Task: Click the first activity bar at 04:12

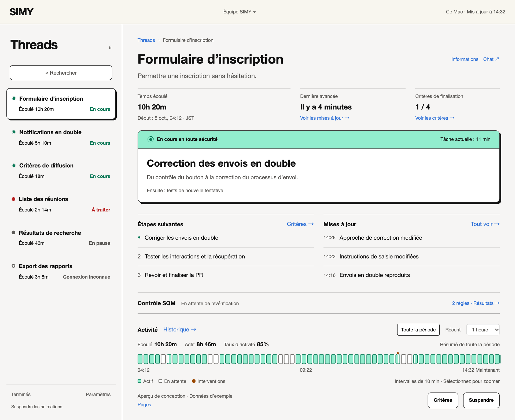Action: [x=140, y=359]
